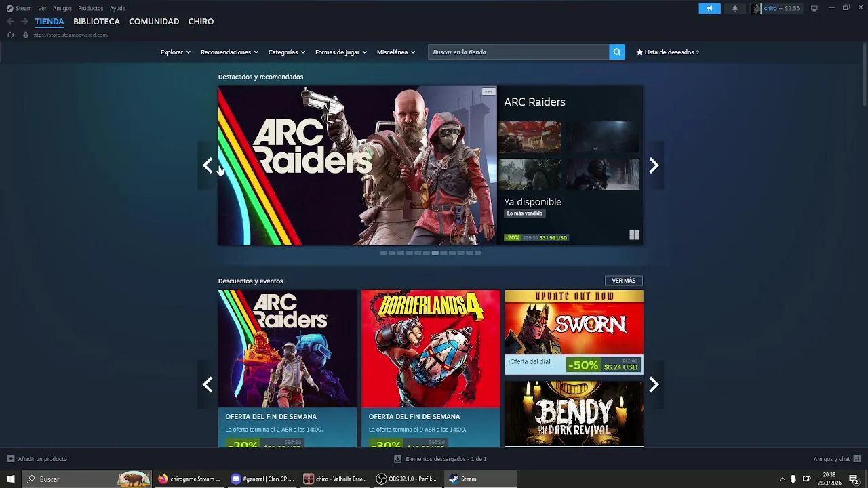Click Amigos y chat label

(x=832, y=459)
